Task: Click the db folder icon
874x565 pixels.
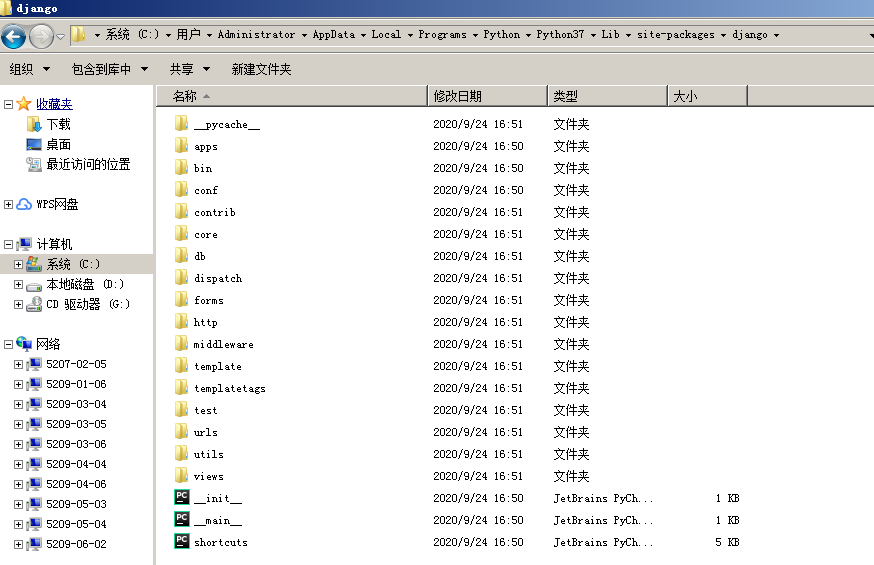Action: click(x=181, y=256)
